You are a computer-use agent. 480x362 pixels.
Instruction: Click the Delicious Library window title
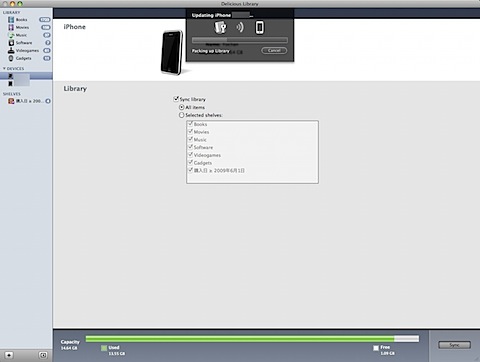pyautogui.click(x=240, y=4)
